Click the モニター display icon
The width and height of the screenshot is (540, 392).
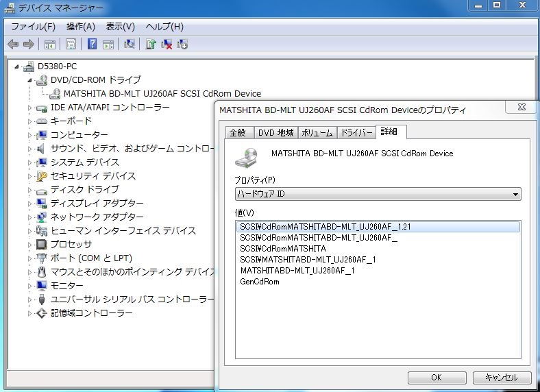42,286
